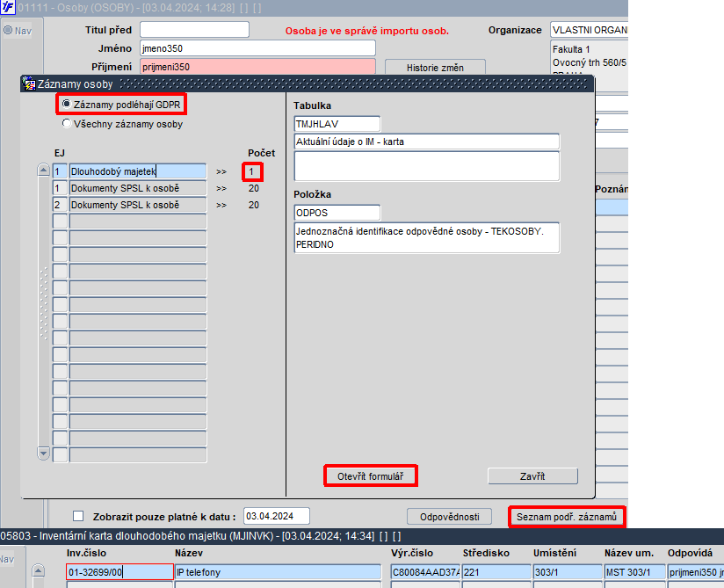Click Výr.číslo field C80084AAD37A

coord(425,572)
